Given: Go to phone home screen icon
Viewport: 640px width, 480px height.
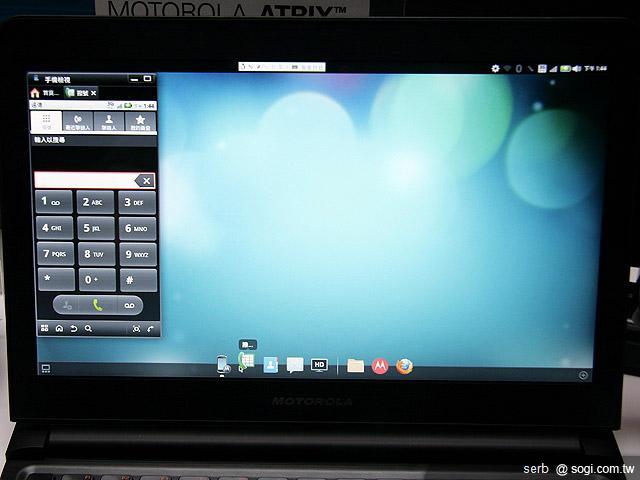Looking at the screenshot, I should (x=60, y=328).
